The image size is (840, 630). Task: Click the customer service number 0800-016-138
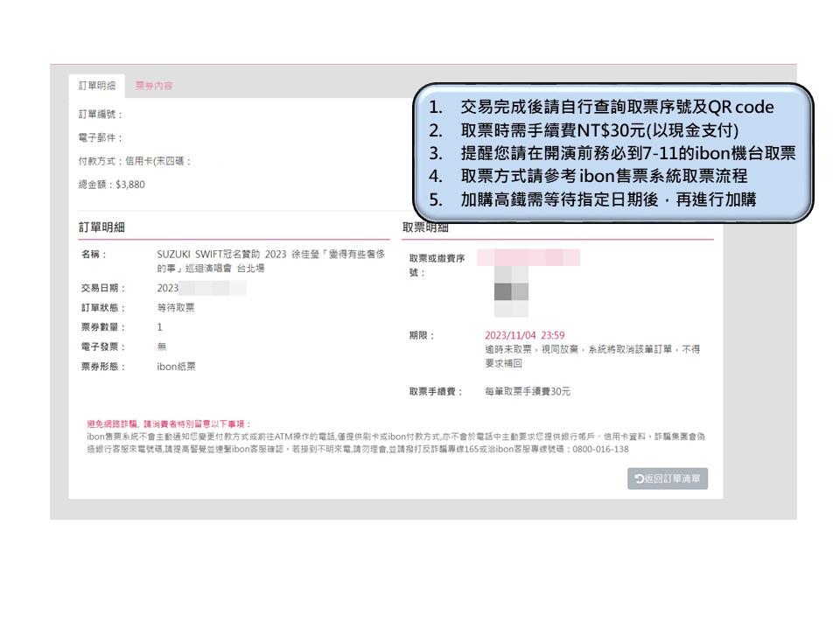(x=600, y=449)
